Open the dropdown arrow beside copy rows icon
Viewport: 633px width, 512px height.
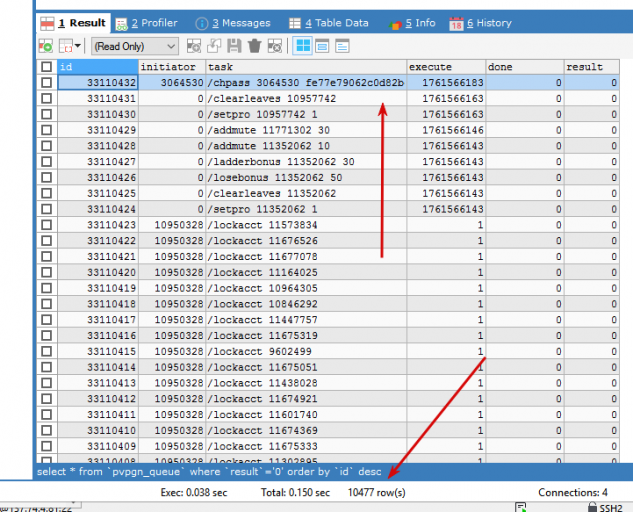[x=78, y=46]
